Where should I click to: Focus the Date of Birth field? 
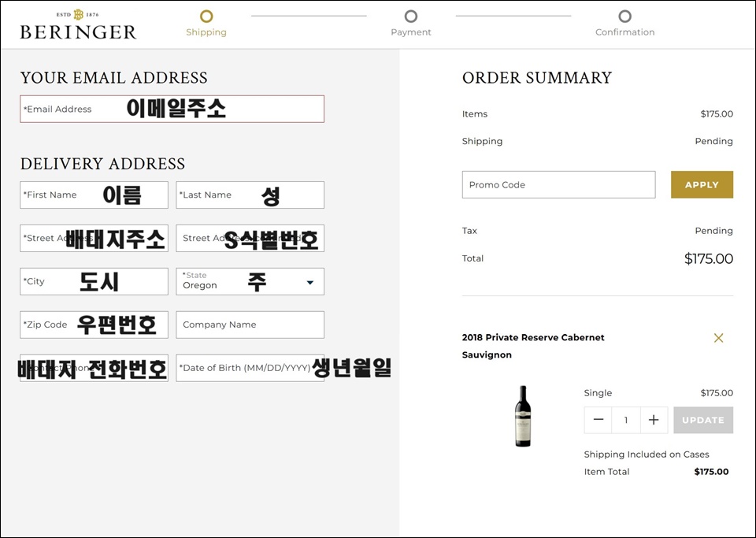tap(250, 368)
